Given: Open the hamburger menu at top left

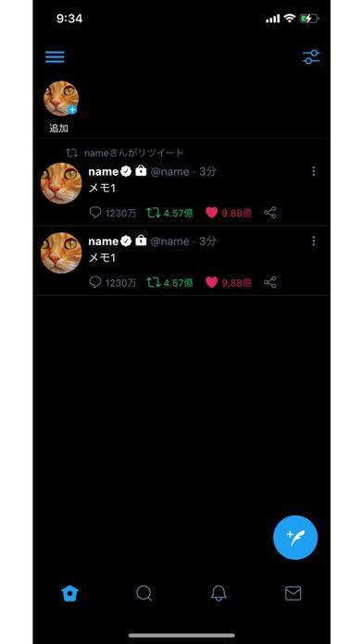Looking at the screenshot, I should (x=55, y=57).
